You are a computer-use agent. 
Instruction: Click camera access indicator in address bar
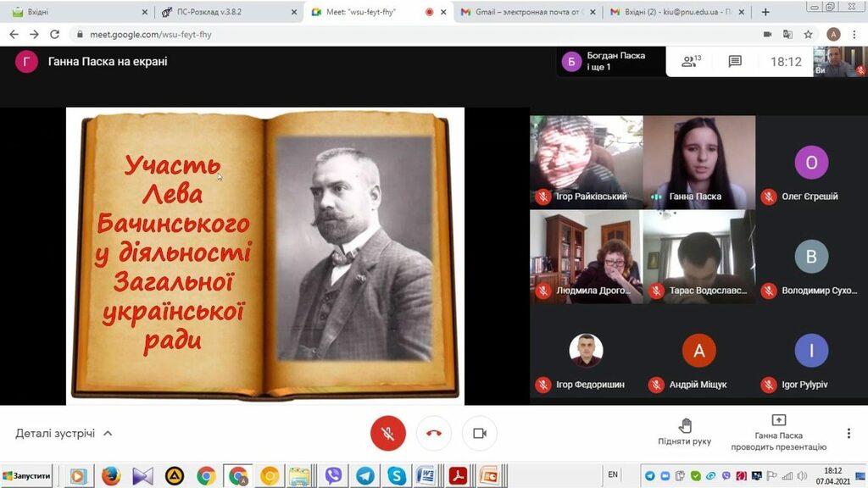767,35
